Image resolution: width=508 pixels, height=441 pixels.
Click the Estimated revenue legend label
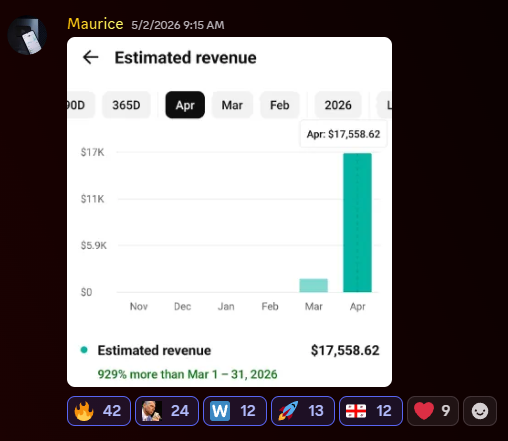[x=154, y=350]
